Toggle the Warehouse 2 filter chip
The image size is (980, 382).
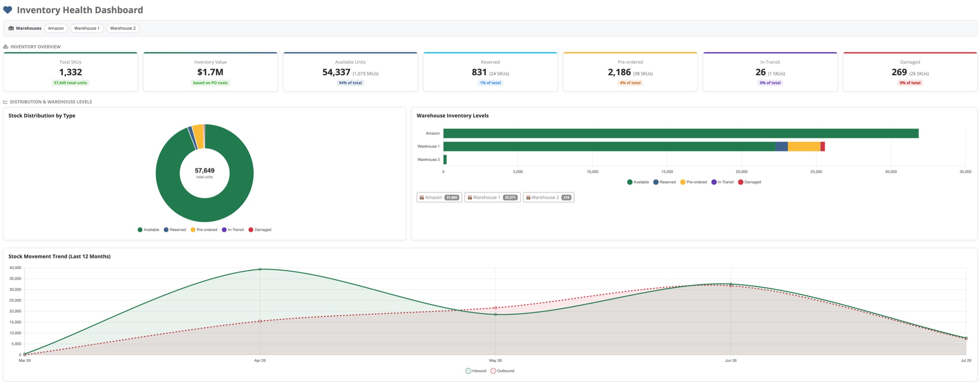pyautogui.click(x=123, y=28)
